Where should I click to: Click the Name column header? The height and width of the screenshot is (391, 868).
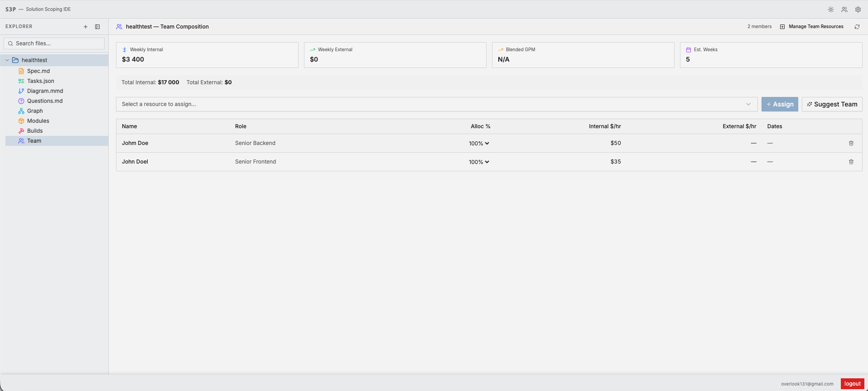coord(130,126)
